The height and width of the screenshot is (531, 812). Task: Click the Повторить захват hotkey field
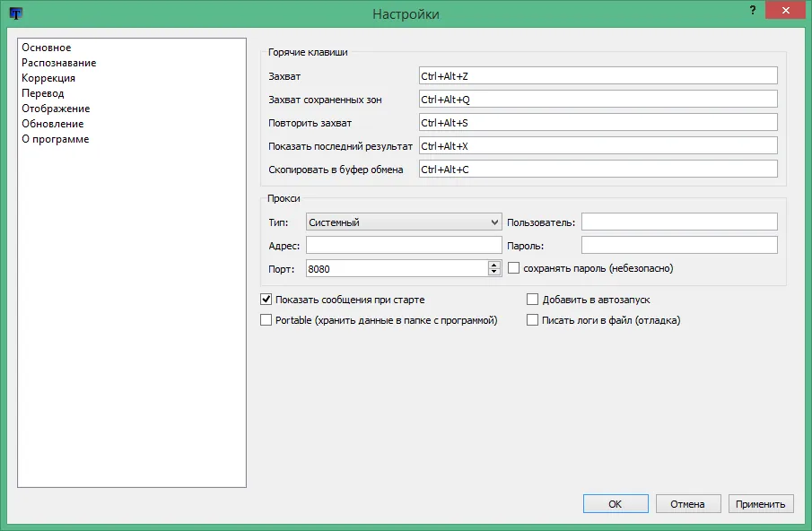click(x=598, y=122)
